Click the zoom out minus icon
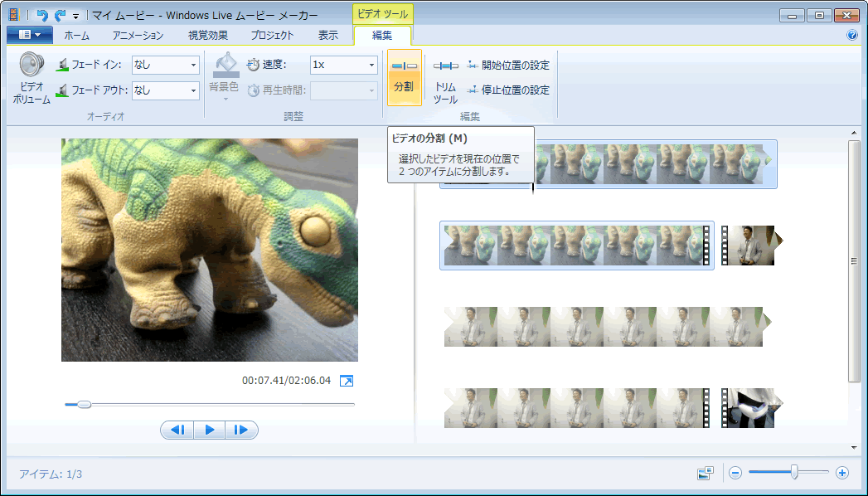This screenshot has width=868, height=496. 735,473
